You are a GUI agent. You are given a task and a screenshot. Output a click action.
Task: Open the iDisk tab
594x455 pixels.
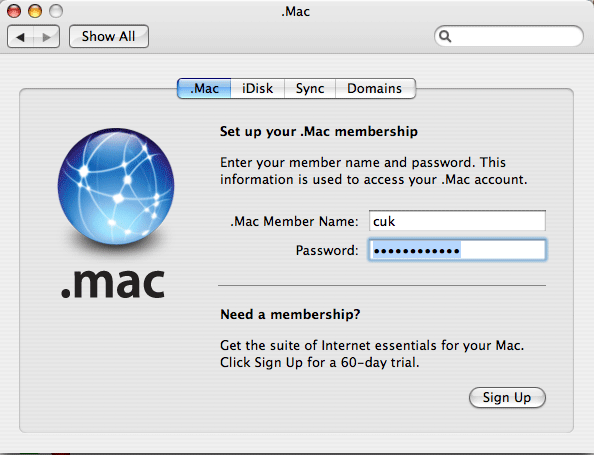point(258,88)
